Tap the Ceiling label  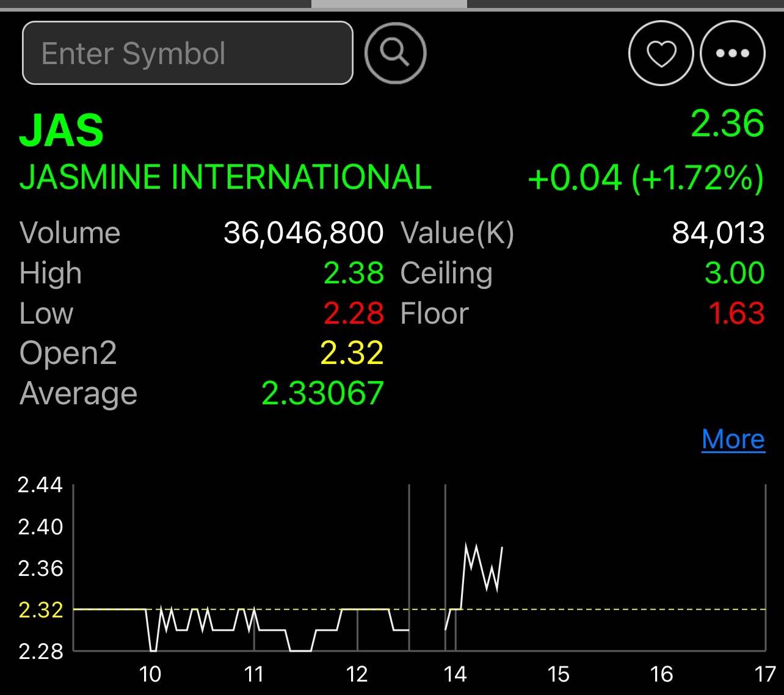(x=446, y=274)
